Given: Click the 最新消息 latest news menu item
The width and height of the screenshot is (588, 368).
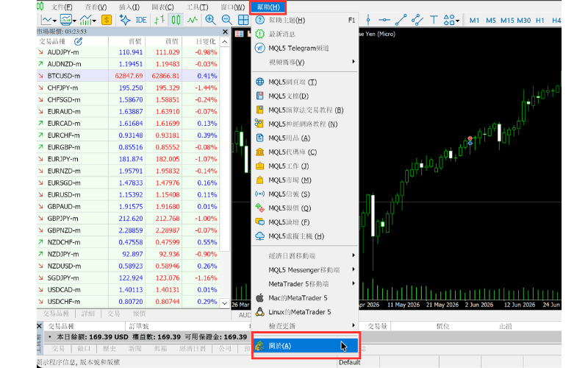Looking at the screenshot, I should pyautogui.click(x=304, y=34).
